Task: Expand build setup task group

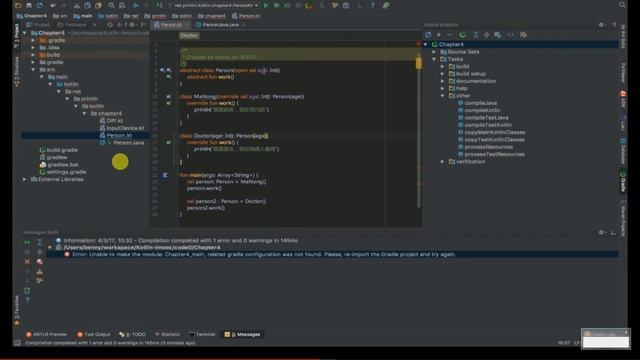Action: point(443,74)
